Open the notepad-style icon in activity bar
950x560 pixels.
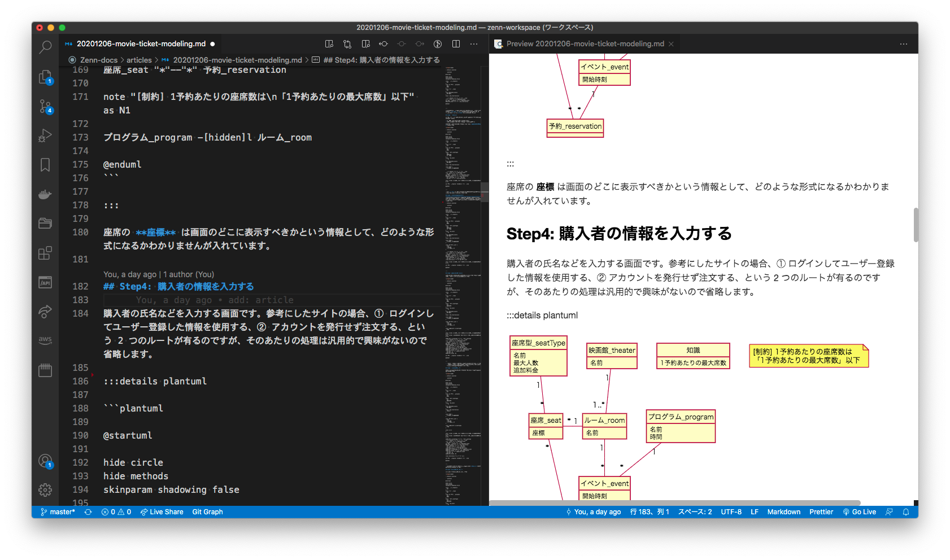point(45,370)
